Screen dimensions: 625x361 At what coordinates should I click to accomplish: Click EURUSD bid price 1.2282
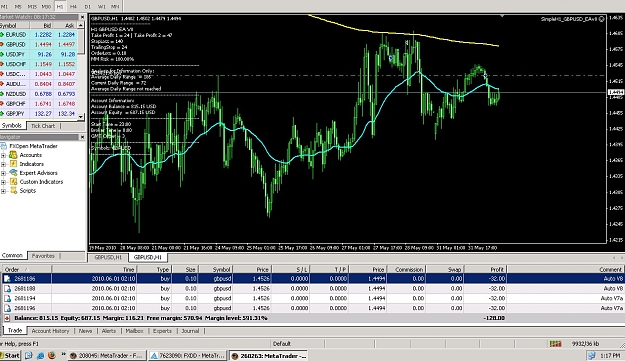[x=43, y=35]
